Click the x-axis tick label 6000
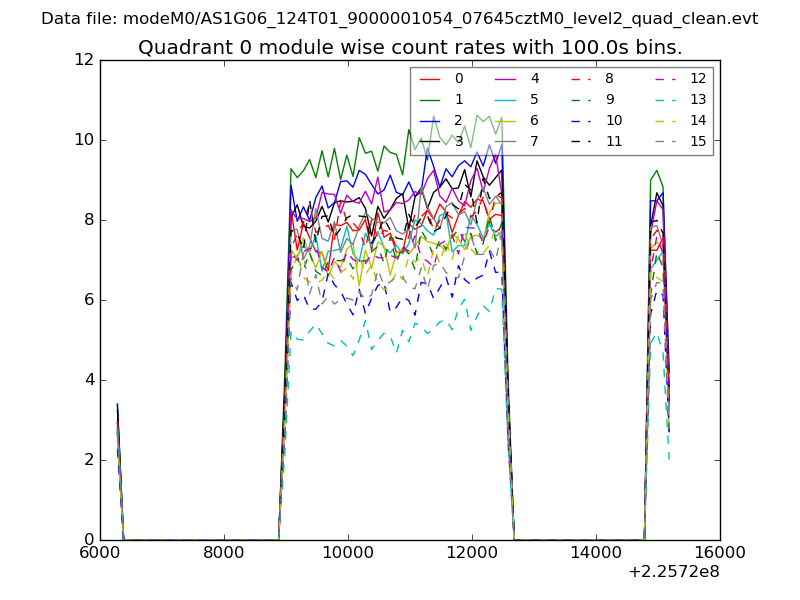 (100, 552)
